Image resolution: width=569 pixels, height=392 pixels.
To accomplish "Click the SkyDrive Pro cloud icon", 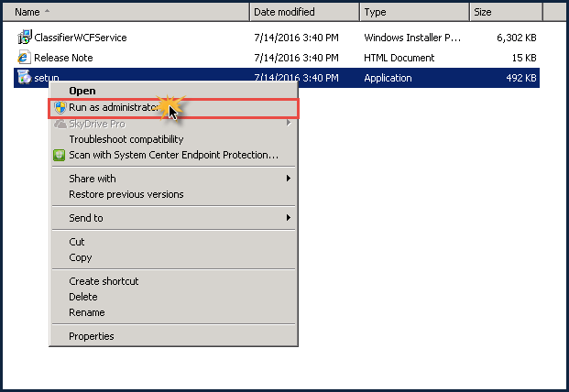I will pos(60,124).
